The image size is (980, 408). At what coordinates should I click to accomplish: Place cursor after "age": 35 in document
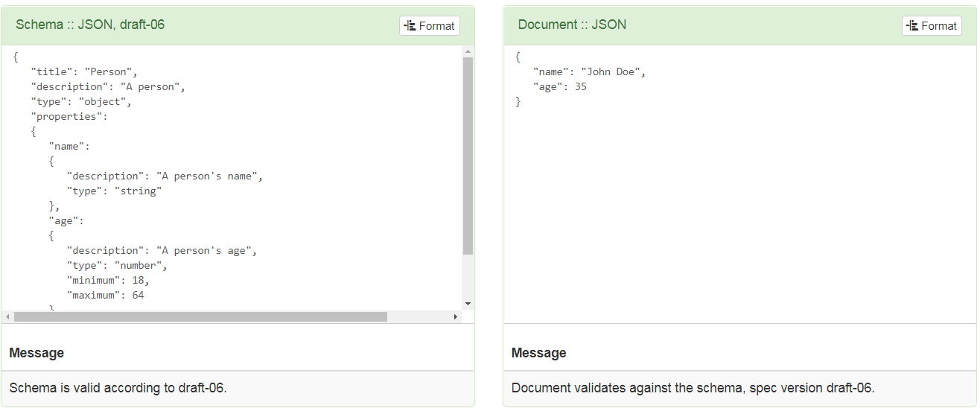pyautogui.click(x=588, y=86)
